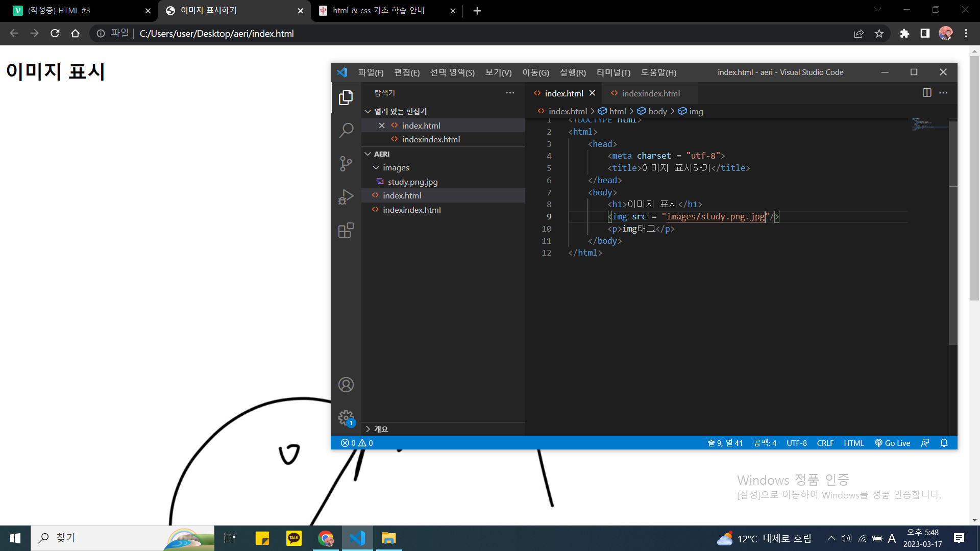This screenshot has width=980, height=551.
Task: Open the 터미널(T) menu
Action: click(x=613, y=72)
